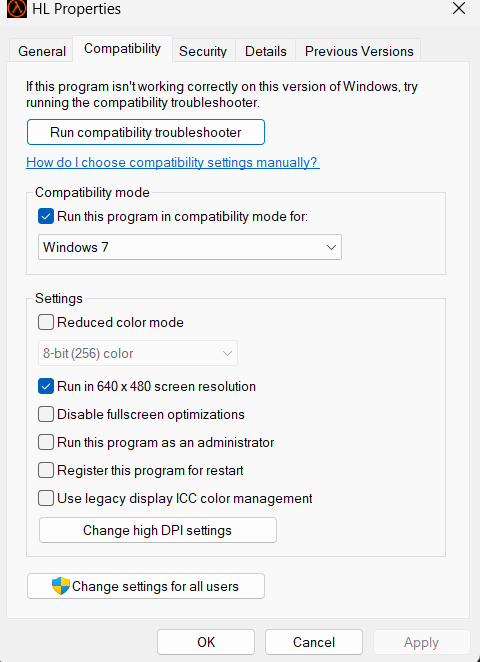Open the Windows 7 compatibility mode dropdown

(190, 247)
